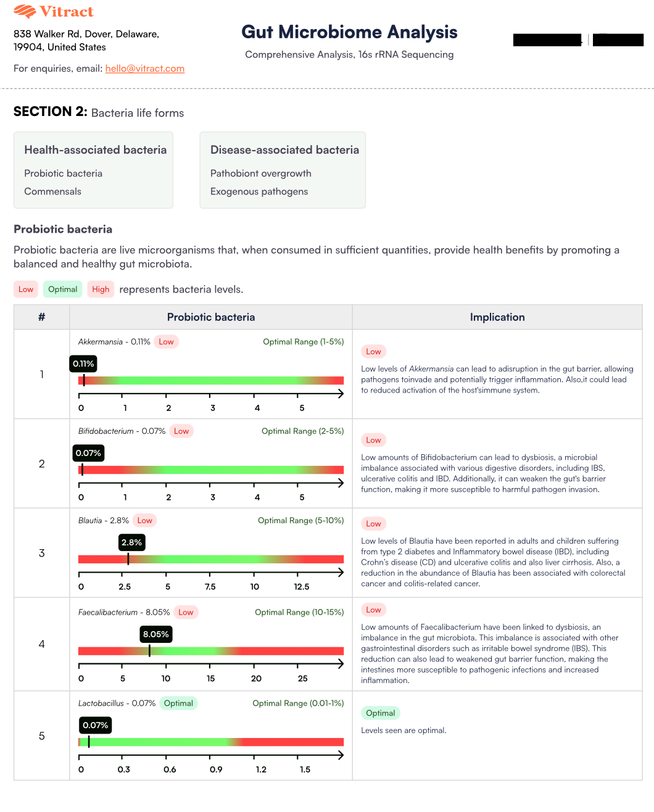Click the 8.05% Faecalibacterium value marker
The image size is (654, 812).
[155, 634]
